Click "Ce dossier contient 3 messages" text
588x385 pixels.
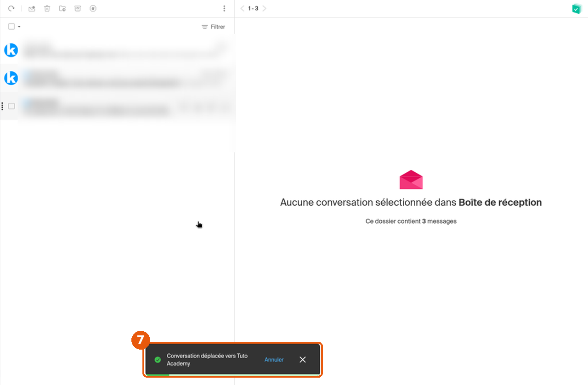coord(411,221)
